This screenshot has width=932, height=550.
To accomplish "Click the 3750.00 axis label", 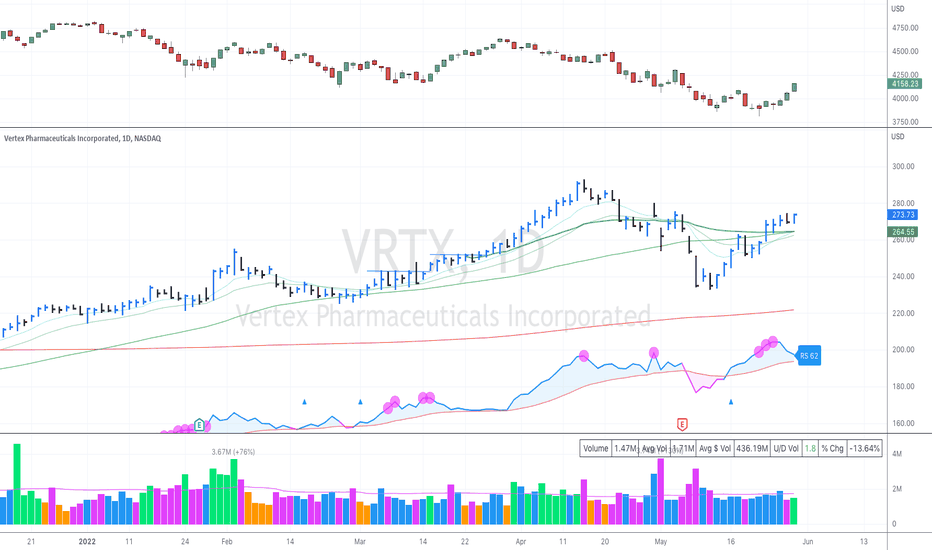I will pyautogui.click(x=905, y=122).
